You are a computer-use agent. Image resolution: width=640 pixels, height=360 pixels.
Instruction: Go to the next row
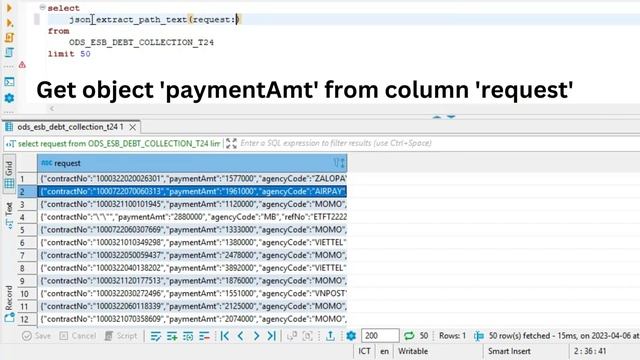[x=256, y=336]
